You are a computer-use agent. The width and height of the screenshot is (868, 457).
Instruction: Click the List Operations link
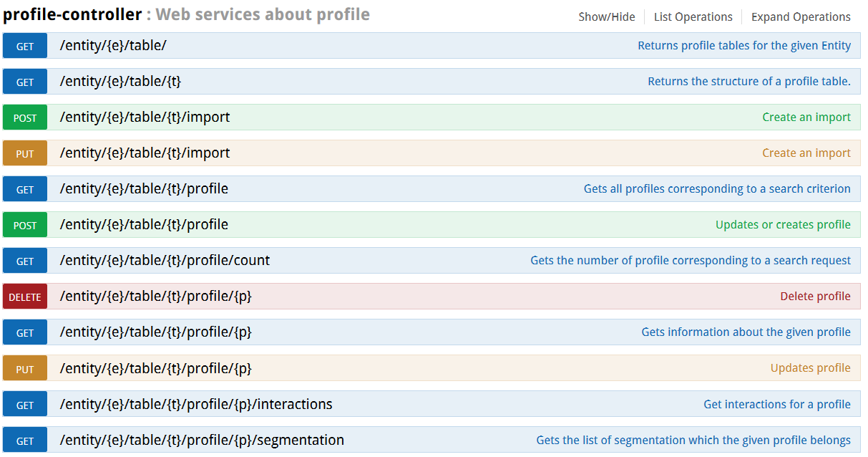[693, 16]
